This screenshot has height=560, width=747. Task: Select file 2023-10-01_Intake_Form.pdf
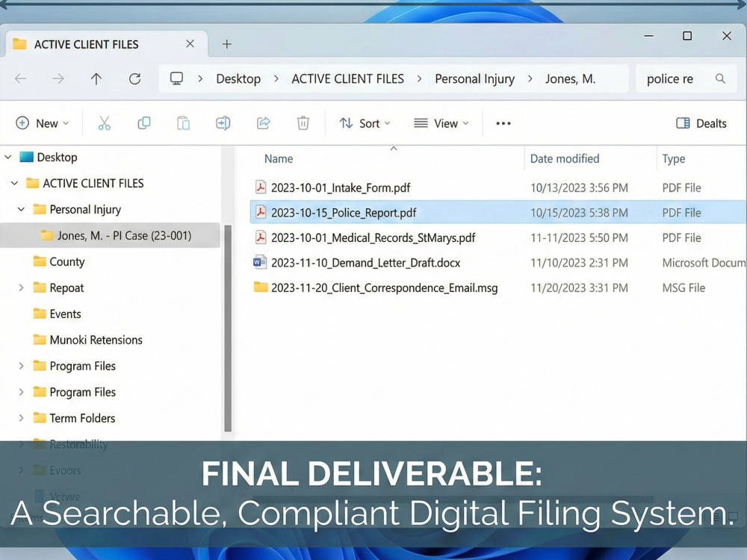click(341, 187)
